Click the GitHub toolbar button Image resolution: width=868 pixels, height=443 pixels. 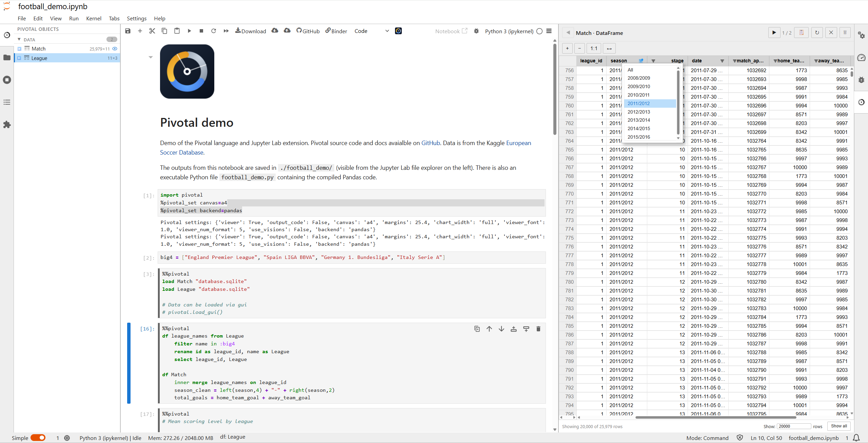(308, 31)
